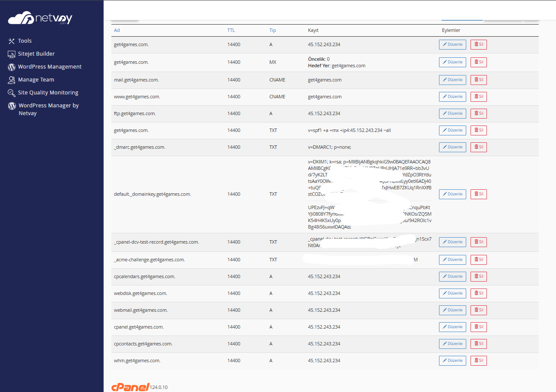Click the cPanel version 124.0.10 text
The height and width of the screenshot is (392, 556).
point(159,387)
